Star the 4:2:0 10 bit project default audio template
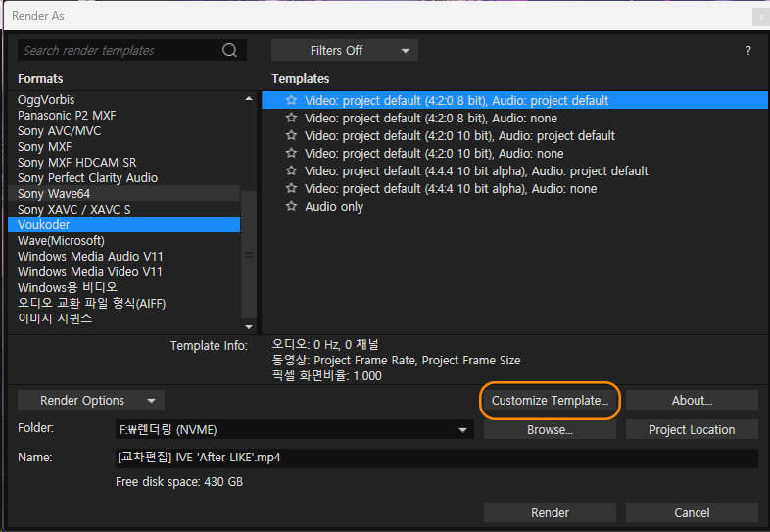 291,135
